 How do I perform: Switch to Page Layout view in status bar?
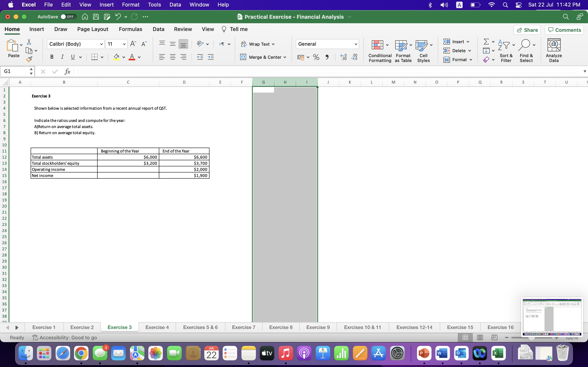pos(480,337)
